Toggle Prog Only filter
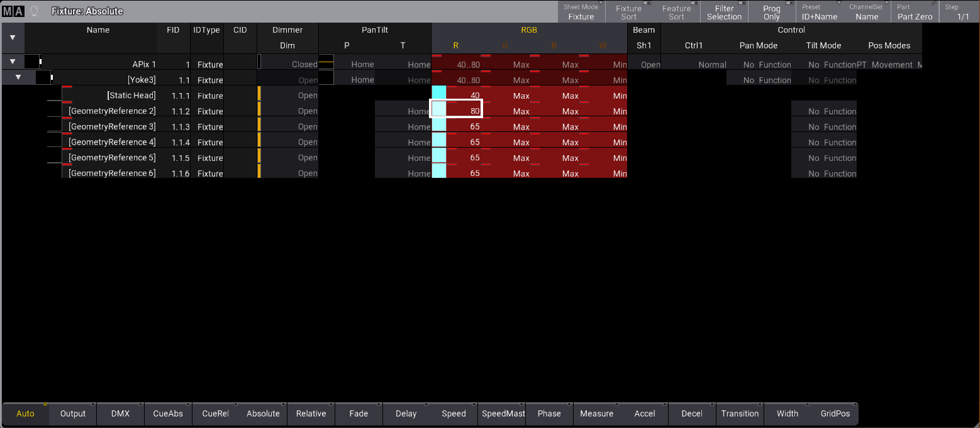This screenshot has width=980, height=428. [x=771, y=12]
